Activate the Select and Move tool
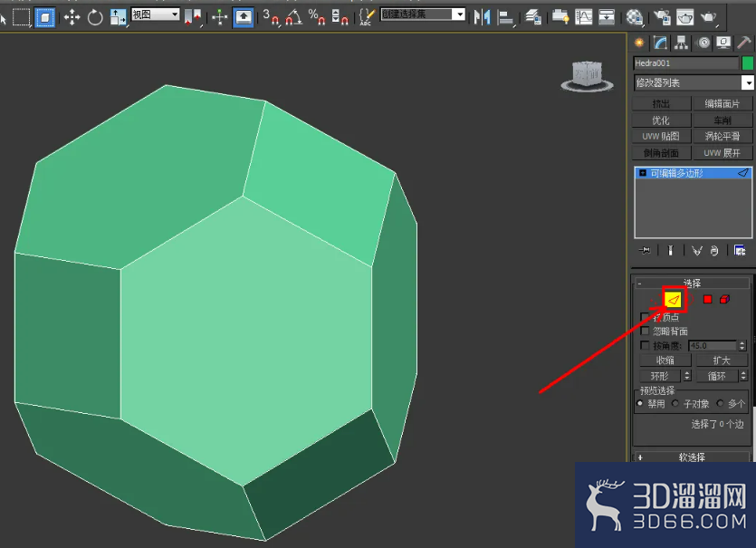 [72, 18]
